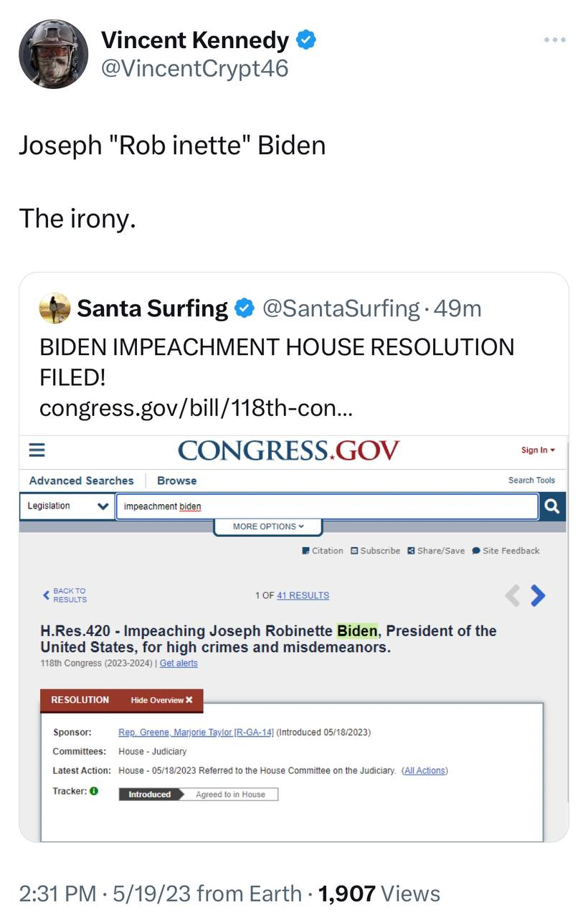Screen dimensions: 588x918
Task: Click the Get alerts link
Action: [179, 663]
